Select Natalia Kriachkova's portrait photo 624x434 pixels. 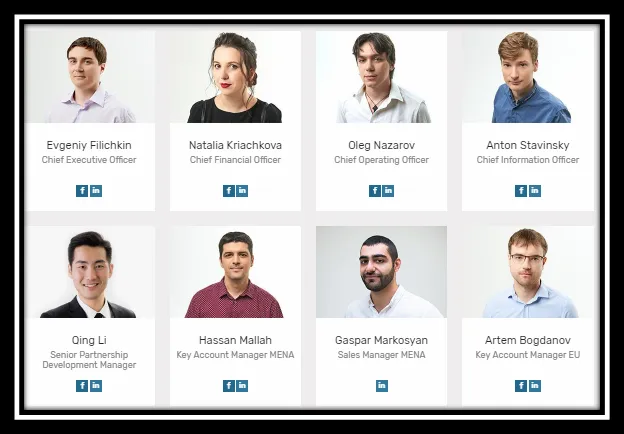(x=235, y=77)
